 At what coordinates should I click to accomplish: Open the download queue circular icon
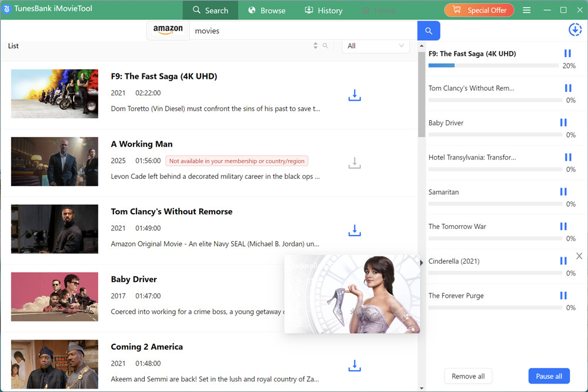coord(575,29)
